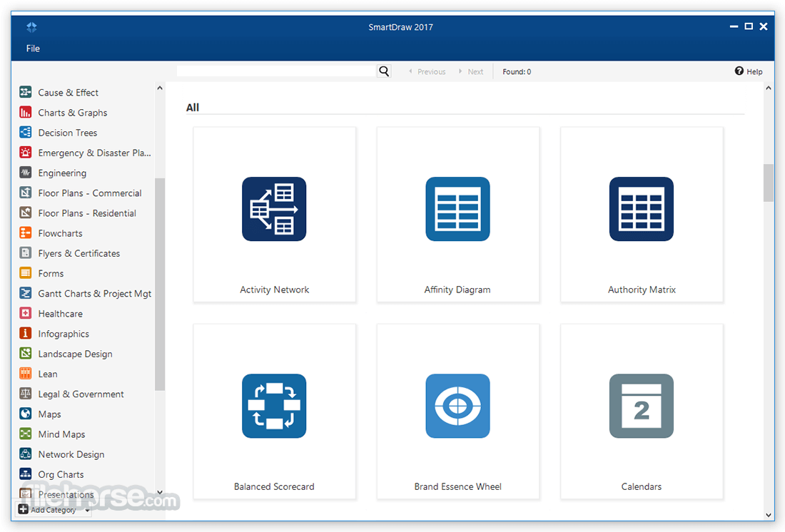The image size is (785, 532).
Task: Click the search magnifier icon
Action: pos(384,71)
